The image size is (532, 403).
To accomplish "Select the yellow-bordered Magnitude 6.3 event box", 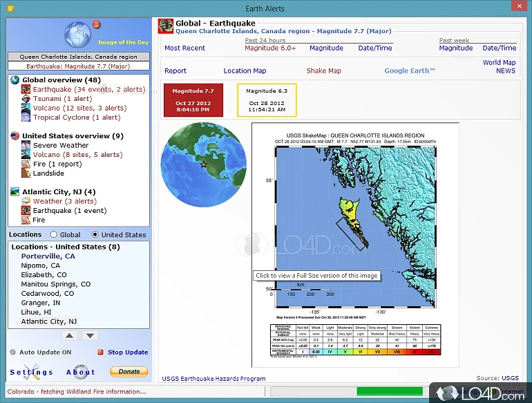I will click(267, 100).
